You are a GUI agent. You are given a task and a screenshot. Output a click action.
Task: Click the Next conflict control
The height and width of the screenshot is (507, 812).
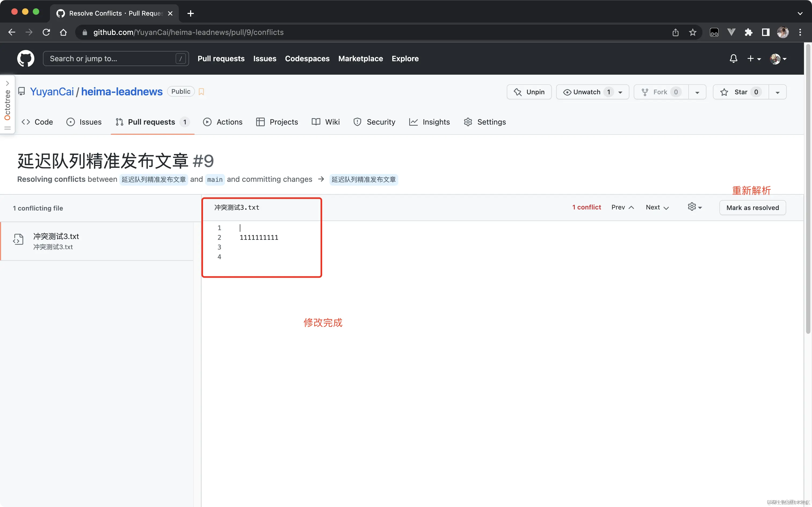tap(656, 207)
